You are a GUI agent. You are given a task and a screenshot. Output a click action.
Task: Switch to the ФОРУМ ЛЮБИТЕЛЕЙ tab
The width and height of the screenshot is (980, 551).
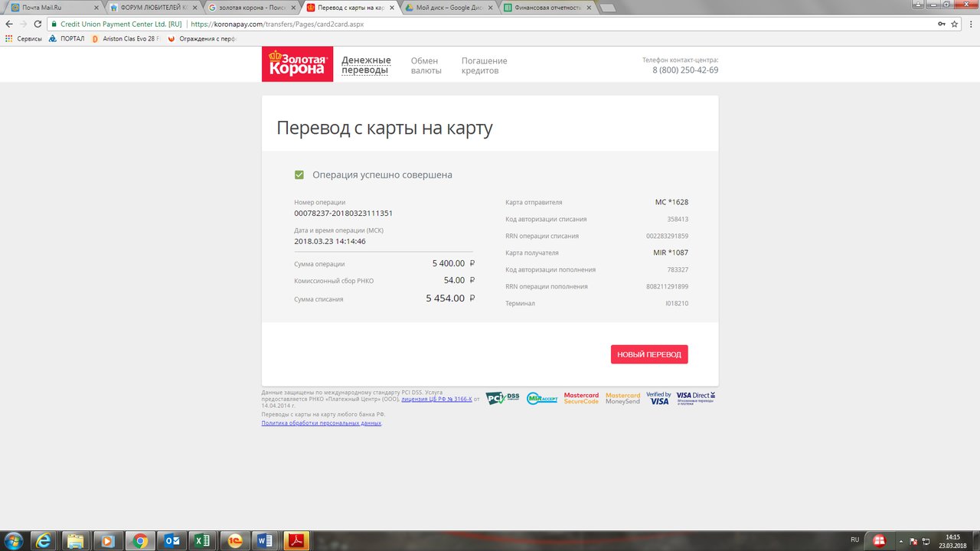(x=152, y=7)
